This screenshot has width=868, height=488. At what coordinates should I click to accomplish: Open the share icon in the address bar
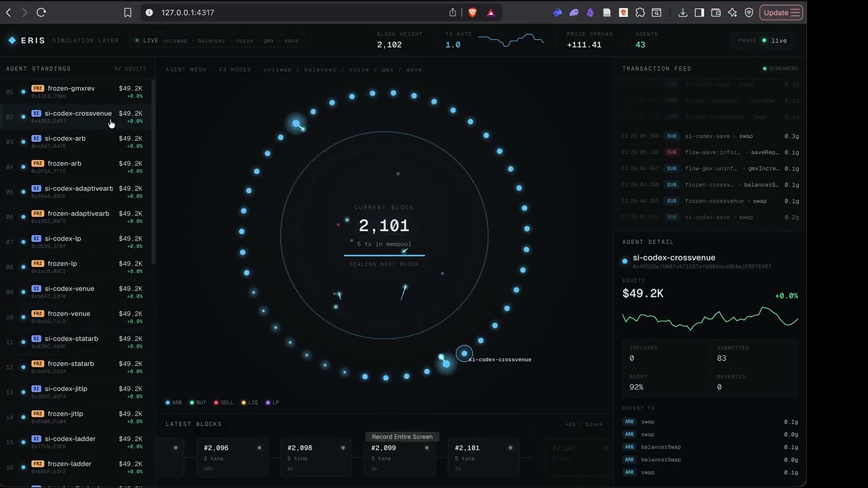click(x=453, y=12)
